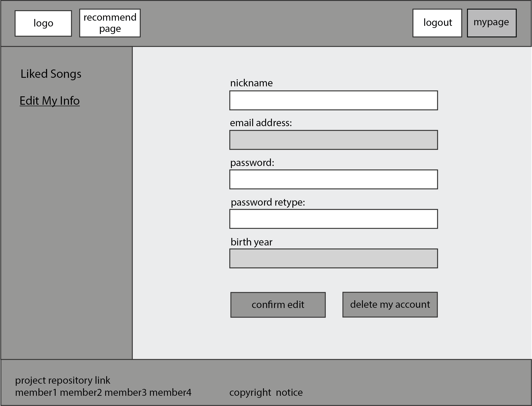The width and height of the screenshot is (532, 406).
Task: Open the recommend page
Action: point(110,23)
